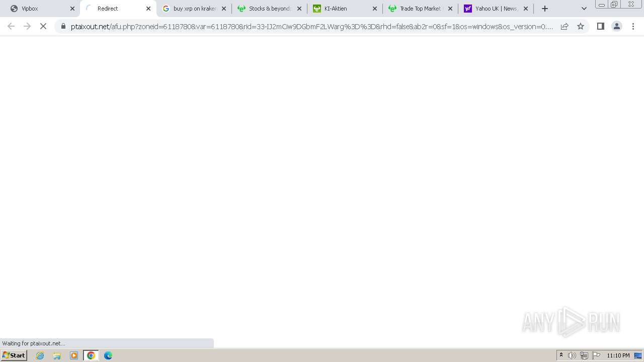The height and width of the screenshot is (362, 644).
Task: Open the buy xrp on kraken tab
Action: [194, 9]
